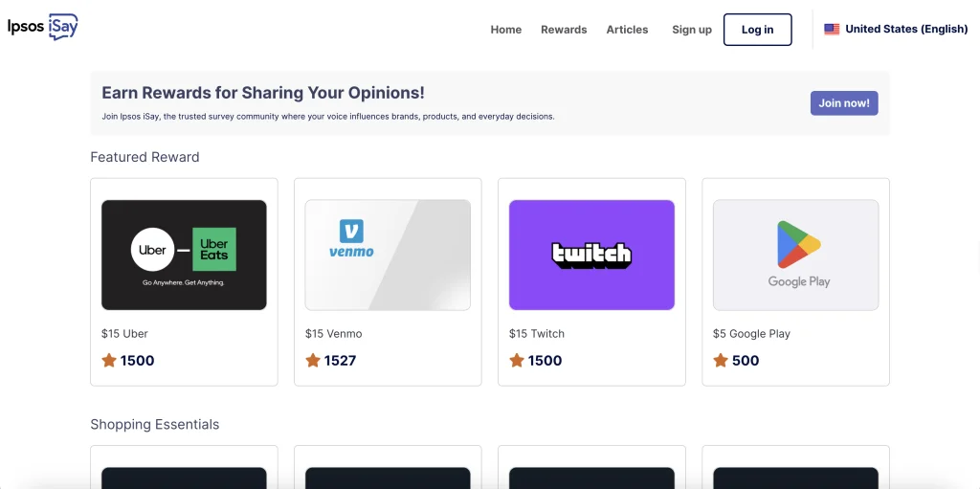Go to Home in the navigation
980x489 pixels.
pyautogui.click(x=505, y=30)
